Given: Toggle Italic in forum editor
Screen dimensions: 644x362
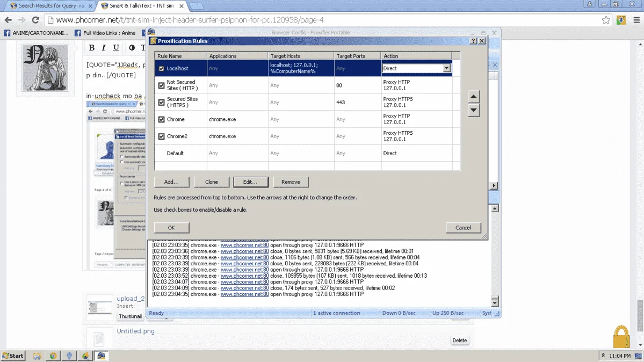Looking at the screenshot, I should point(104,48).
